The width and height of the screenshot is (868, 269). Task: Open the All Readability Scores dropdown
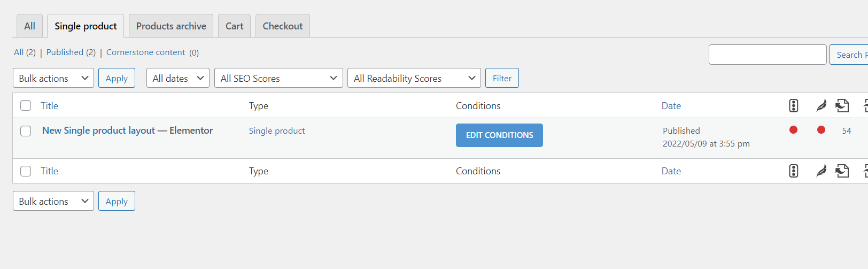click(x=414, y=78)
